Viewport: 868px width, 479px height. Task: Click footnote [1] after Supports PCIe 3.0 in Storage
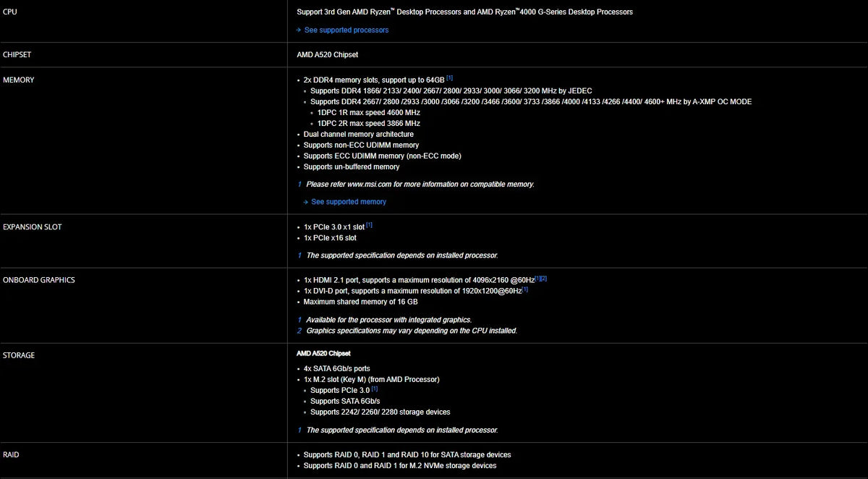click(x=375, y=389)
